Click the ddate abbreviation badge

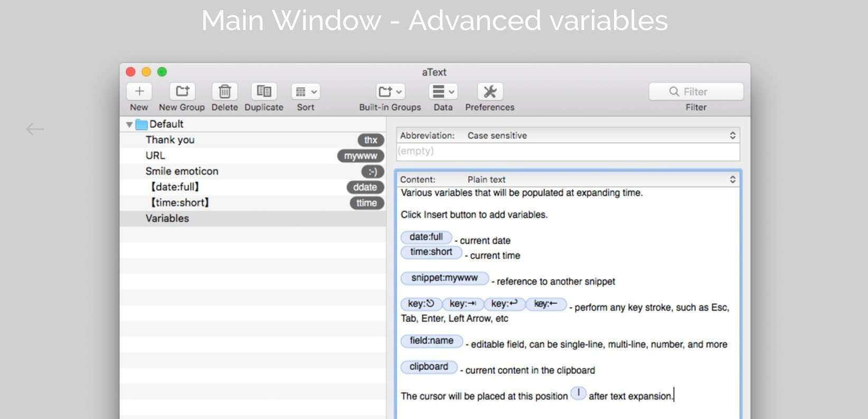(x=365, y=187)
